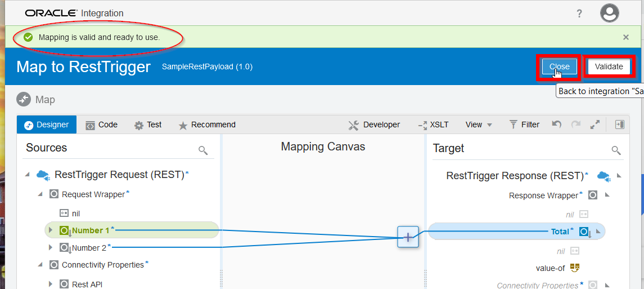This screenshot has width=644, height=289.
Task: Expand the Number 2 source node
Action: click(51, 247)
